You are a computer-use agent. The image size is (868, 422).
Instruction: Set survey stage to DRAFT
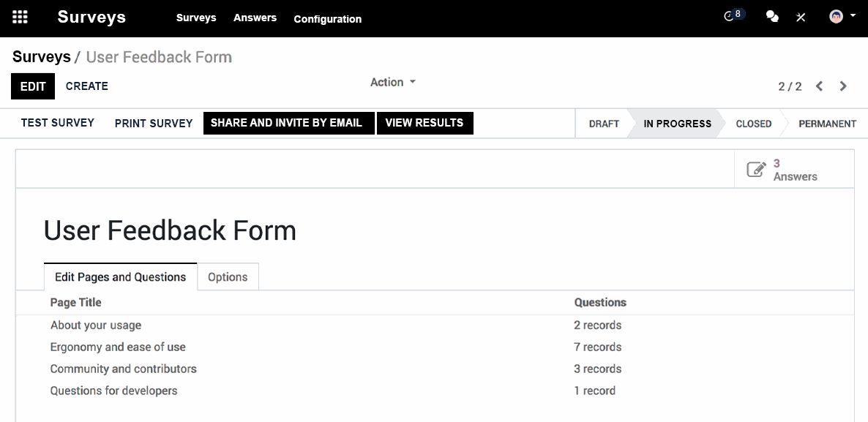coord(603,124)
